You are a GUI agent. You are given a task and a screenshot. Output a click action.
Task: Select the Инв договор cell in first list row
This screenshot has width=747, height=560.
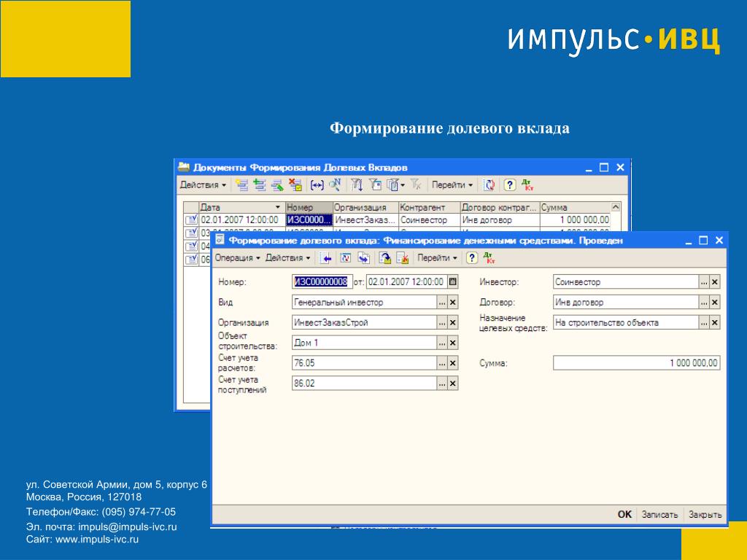[x=500, y=220]
